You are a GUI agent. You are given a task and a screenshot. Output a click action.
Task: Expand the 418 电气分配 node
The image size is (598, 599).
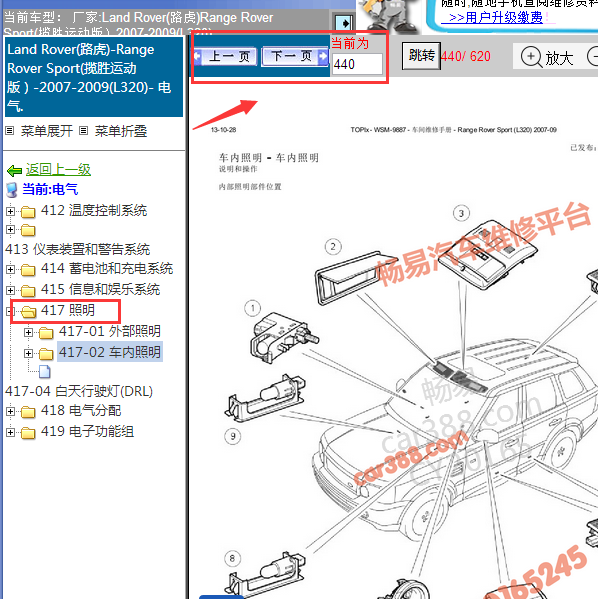[x=10, y=411]
